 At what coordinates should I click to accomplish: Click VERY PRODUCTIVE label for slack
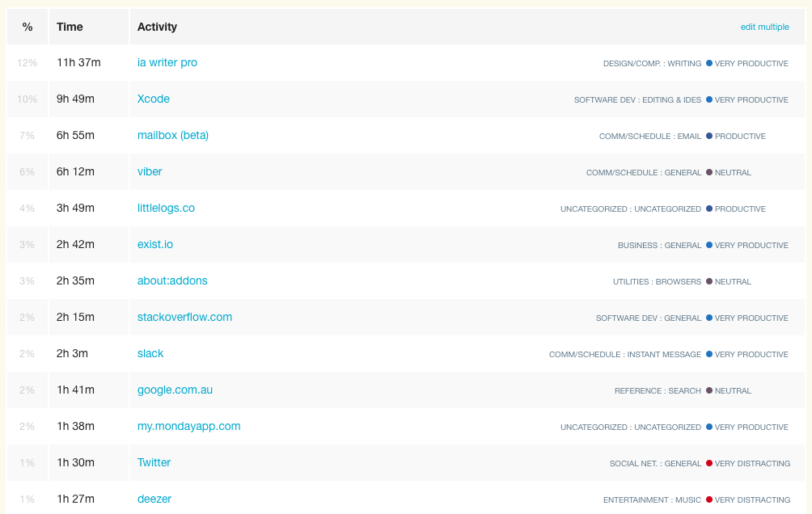click(751, 355)
